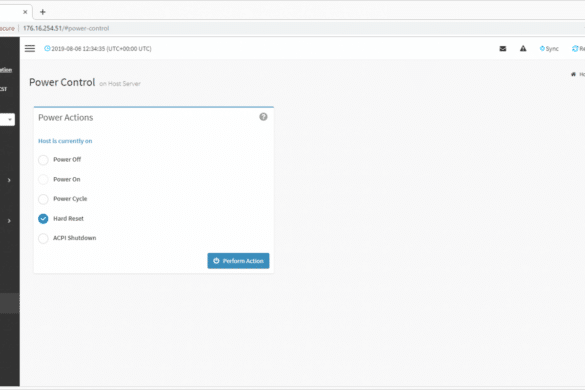The image size is (585, 390).
Task: Select the Power Cycle radio option
Action: tap(43, 199)
